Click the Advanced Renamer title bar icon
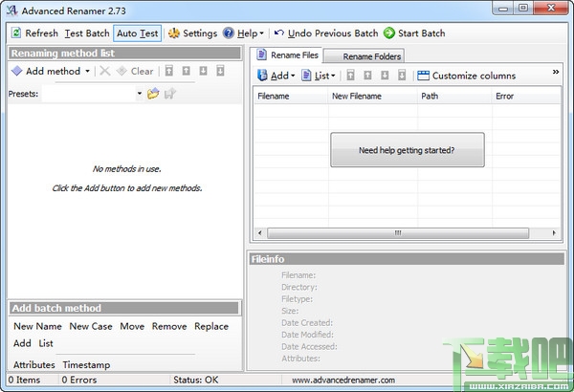 point(12,11)
